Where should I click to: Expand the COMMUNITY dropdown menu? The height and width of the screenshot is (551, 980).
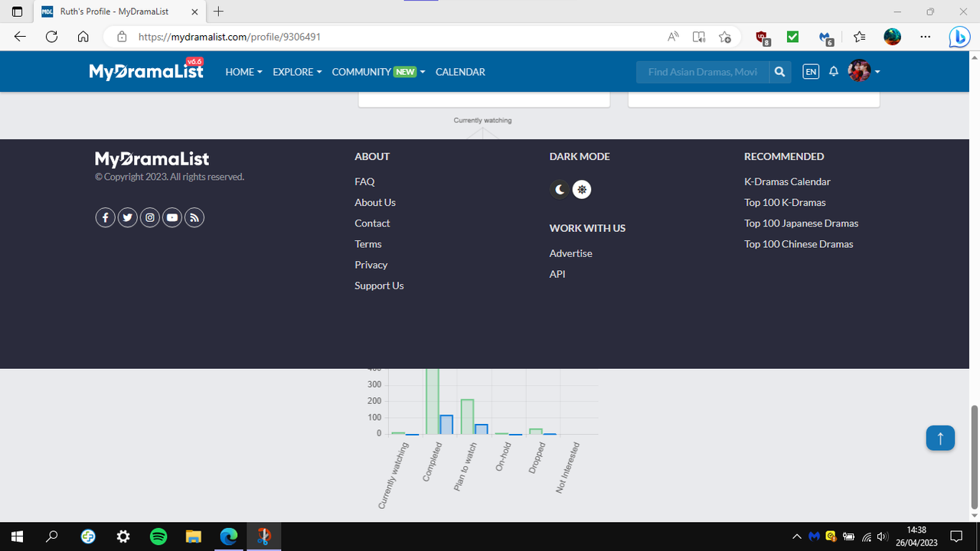(378, 72)
